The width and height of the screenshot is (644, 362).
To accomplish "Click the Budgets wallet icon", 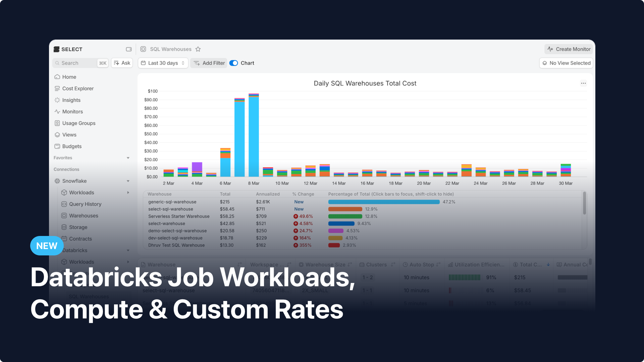I will [x=57, y=146].
